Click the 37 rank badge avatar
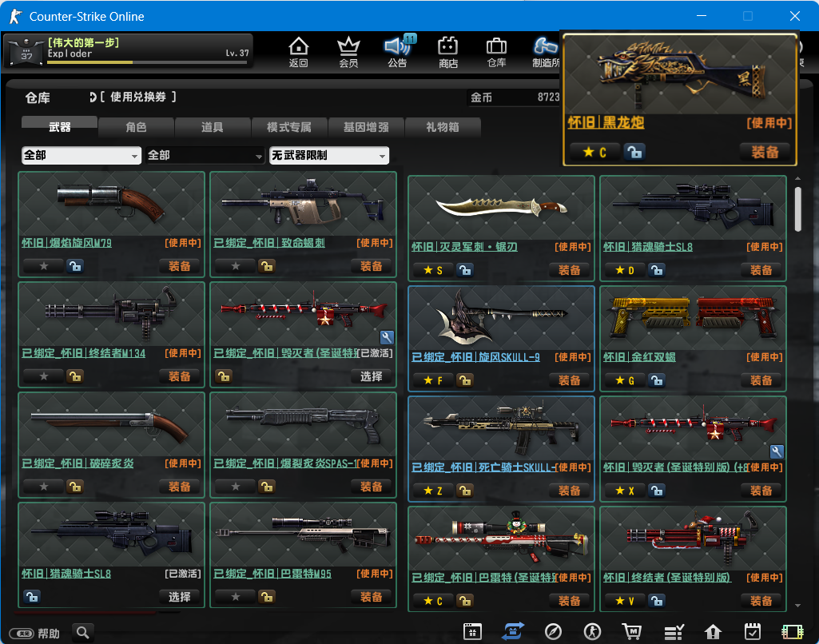The width and height of the screenshot is (819, 644). point(26,52)
